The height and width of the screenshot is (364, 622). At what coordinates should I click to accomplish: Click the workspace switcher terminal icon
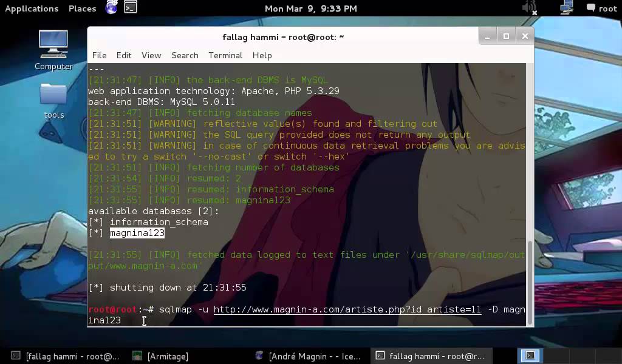pos(530,356)
